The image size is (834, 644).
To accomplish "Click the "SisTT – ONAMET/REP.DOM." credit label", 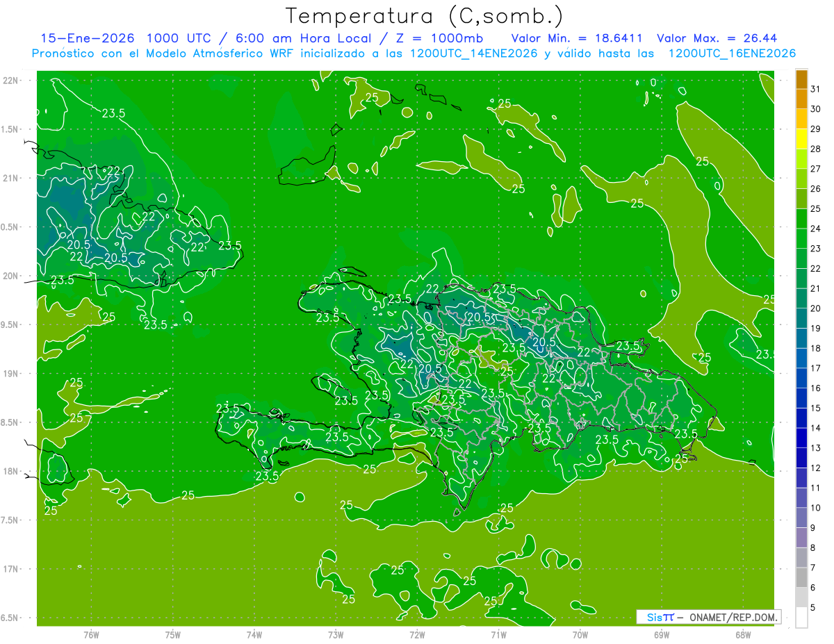I will pos(709,617).
